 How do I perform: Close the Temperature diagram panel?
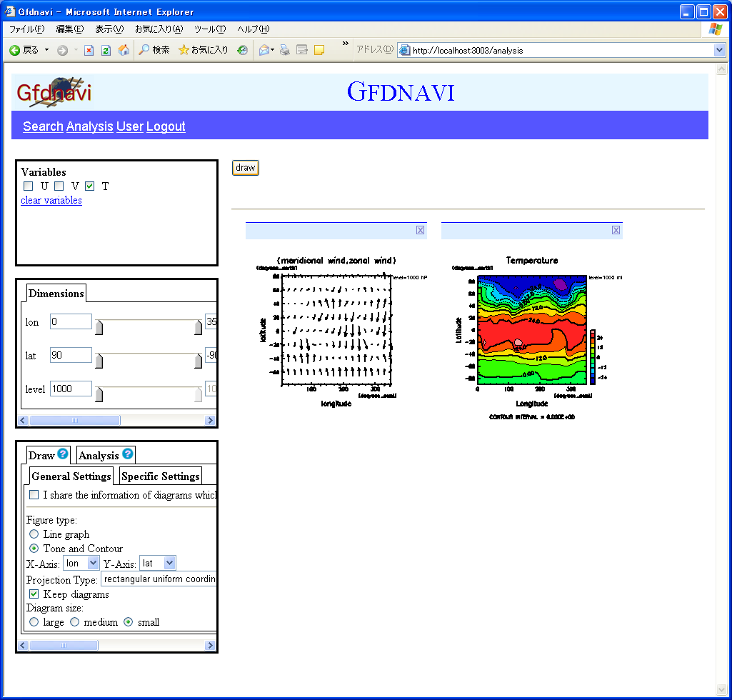click(616, 230)
